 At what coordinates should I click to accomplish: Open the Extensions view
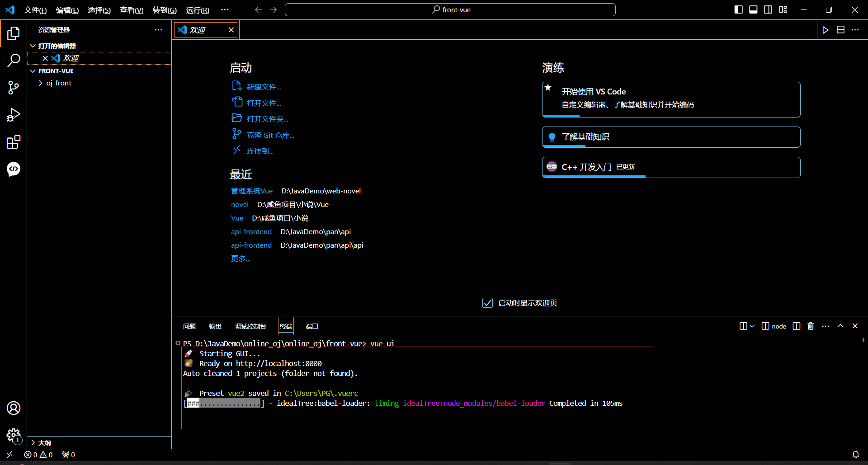click(x=14, y=142)
